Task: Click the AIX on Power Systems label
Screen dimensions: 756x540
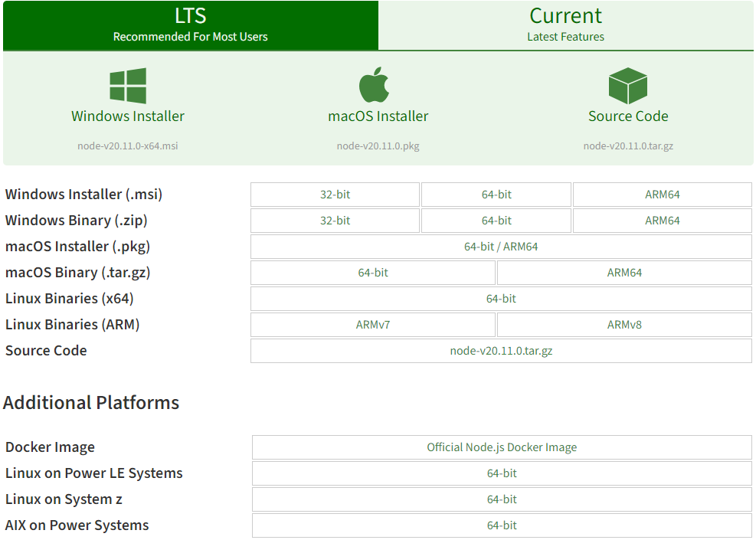Action: (77, 525)
